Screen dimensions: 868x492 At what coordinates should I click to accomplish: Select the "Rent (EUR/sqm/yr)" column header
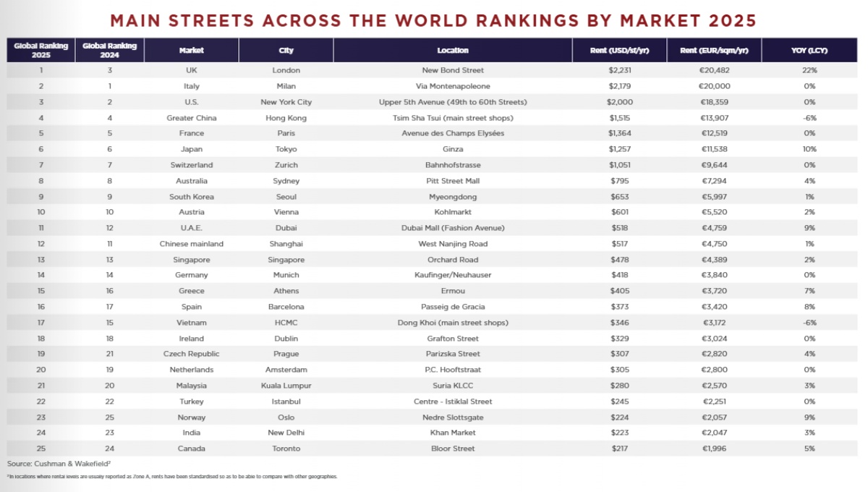(715, 51)
